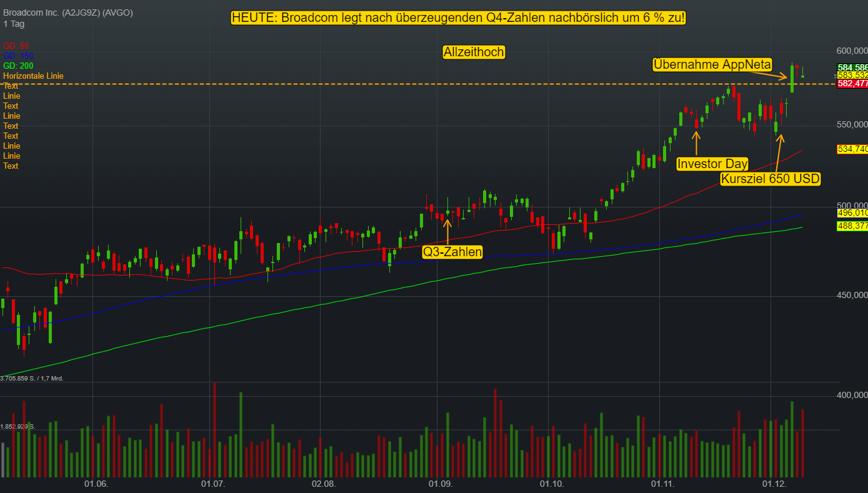Click the red 582,477 price tag
This screenshot has width=868, height=493.
(x=852, y=83)
